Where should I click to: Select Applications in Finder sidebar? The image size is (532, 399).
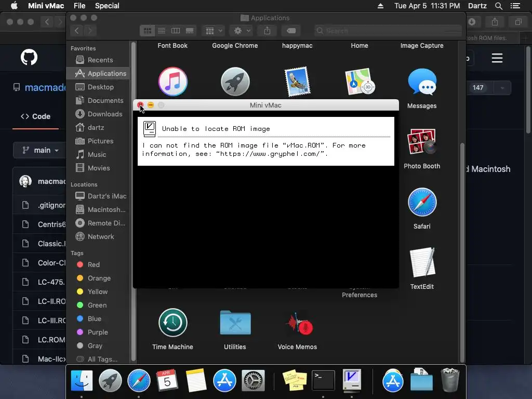(x=98, y=73)
